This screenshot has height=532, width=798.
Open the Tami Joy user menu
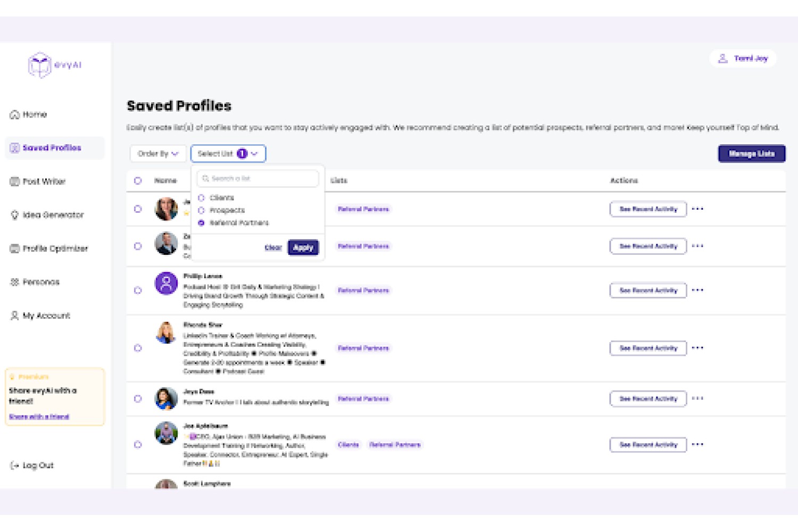click(743, 59)
